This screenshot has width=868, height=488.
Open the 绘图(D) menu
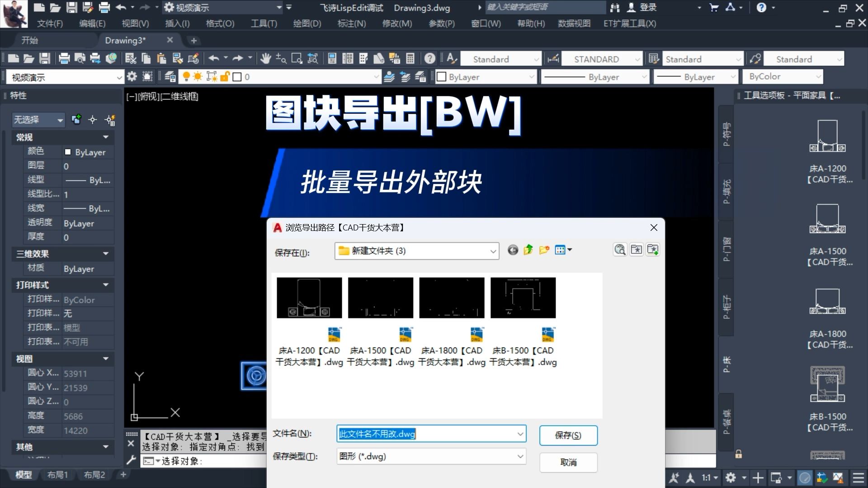[x=307, y=23]
